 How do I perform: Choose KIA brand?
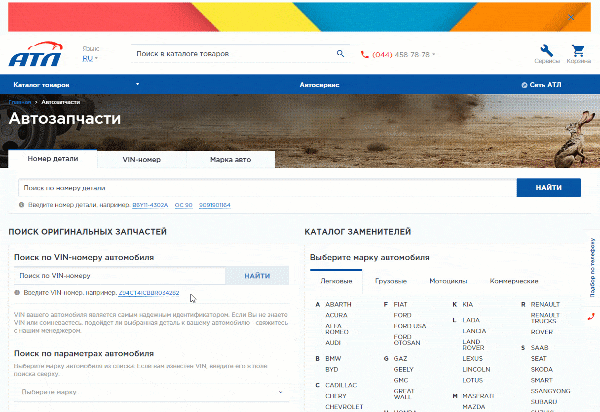tap(468, 305)
